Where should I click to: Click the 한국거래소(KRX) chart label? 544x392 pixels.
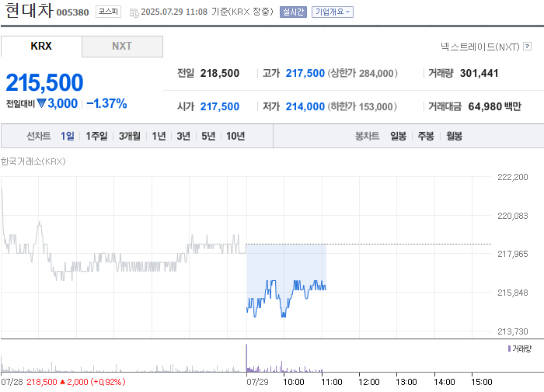tap(33, 161)
